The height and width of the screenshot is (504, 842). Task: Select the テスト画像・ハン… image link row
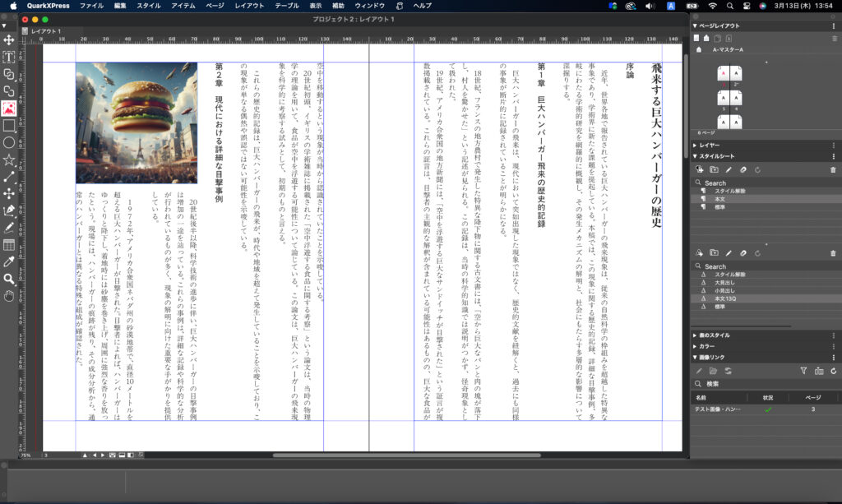pyautogui.click(x=766, y=409)
